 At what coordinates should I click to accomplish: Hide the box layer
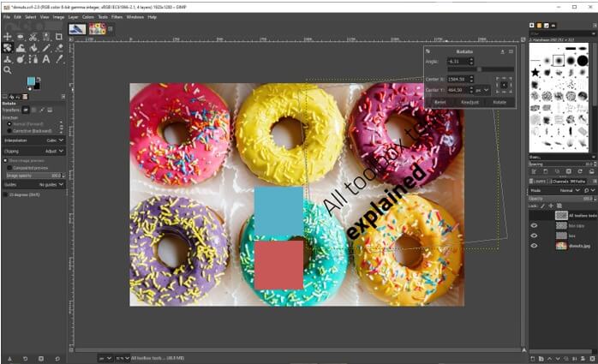pos(534,236)
